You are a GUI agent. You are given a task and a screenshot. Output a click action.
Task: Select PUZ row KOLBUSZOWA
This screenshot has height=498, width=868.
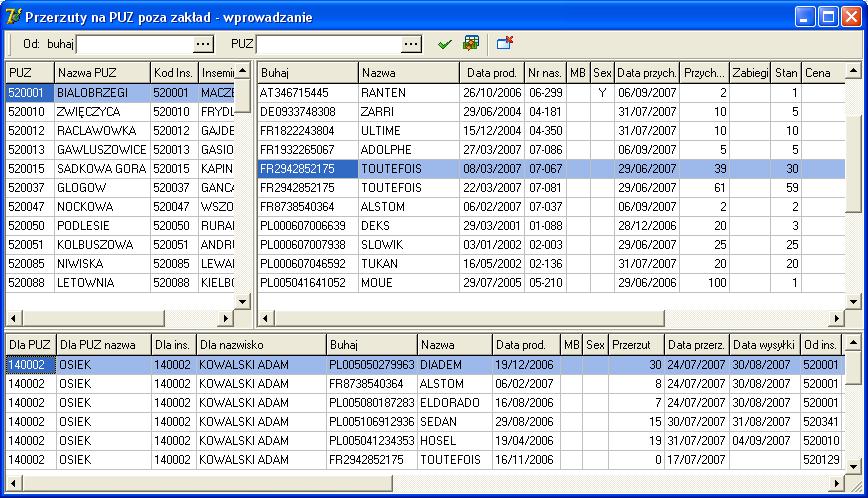click(x=120, y=245)
